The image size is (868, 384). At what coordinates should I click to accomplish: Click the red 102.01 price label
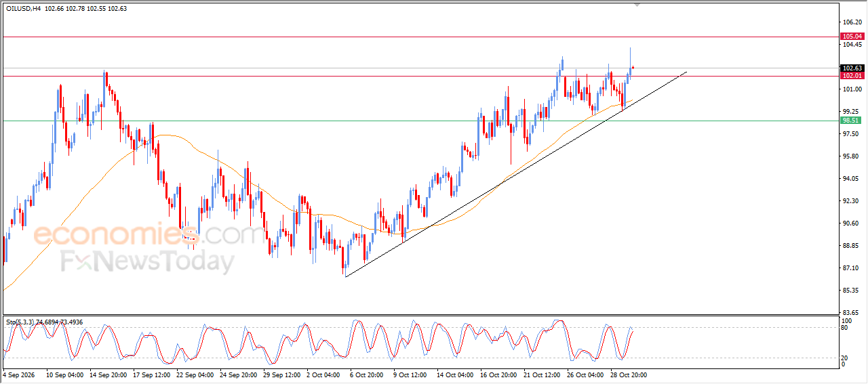point(852,76)
